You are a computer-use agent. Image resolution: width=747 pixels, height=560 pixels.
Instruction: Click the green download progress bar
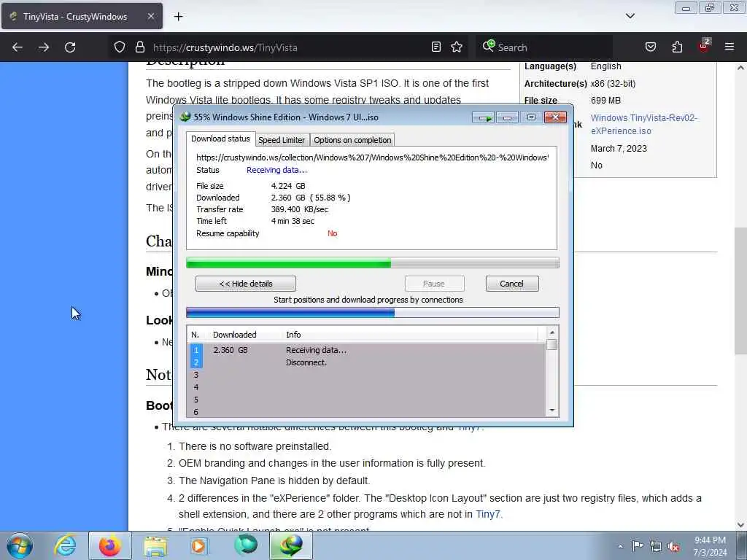(x=373, y=262)
